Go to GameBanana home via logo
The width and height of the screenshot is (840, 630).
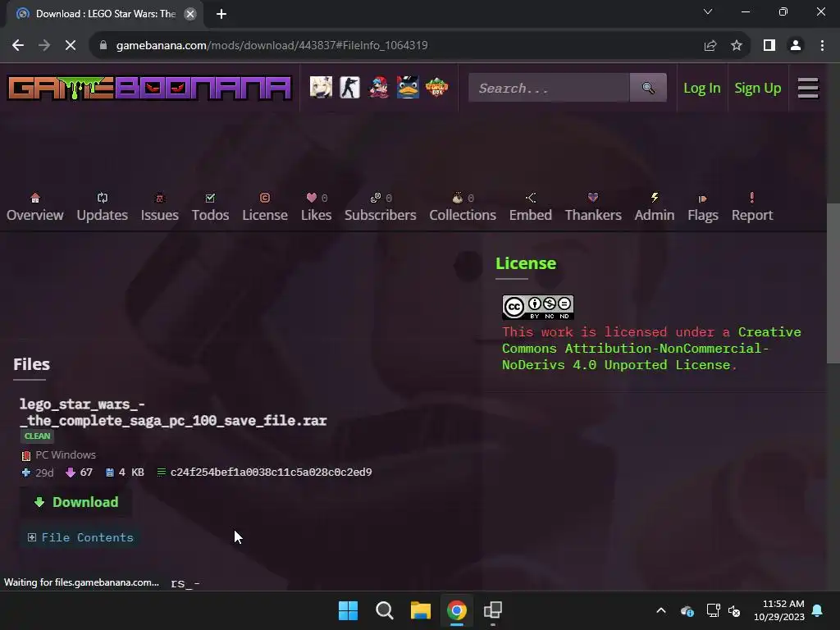pos(149,88)
